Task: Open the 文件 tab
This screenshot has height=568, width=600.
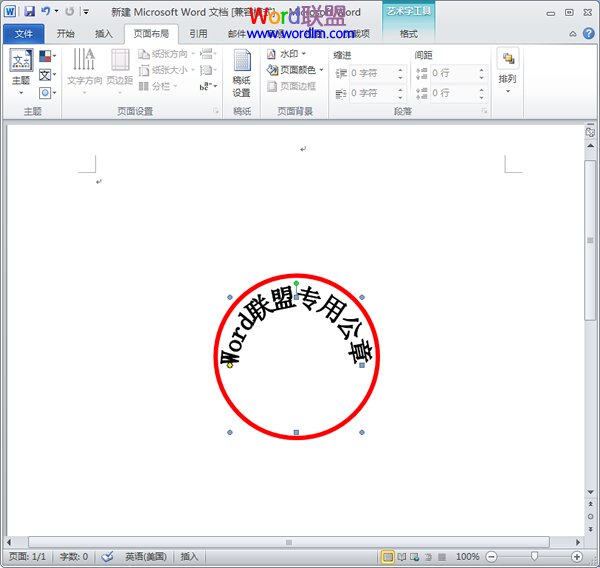Action: [x=24, y=34]
